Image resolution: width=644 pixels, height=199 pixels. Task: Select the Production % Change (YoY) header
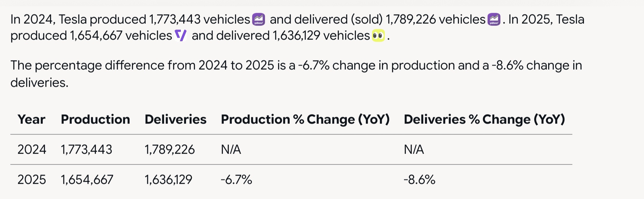point(305,119)
